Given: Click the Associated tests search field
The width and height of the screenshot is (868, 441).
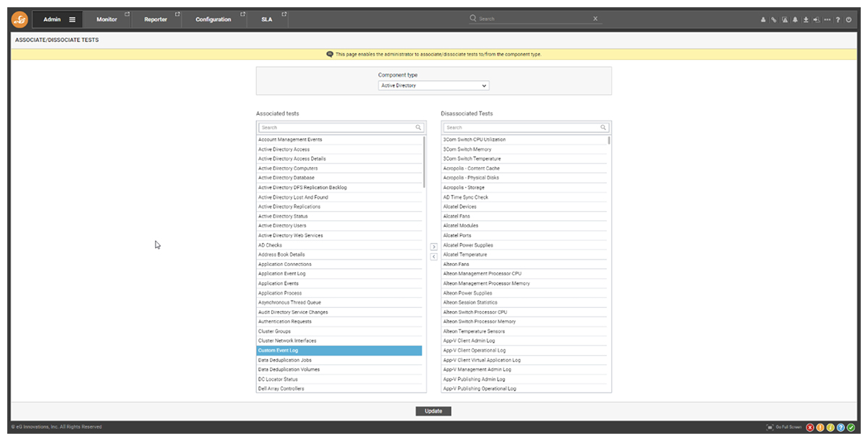Looking at the screenshot, I should (341, 127).
